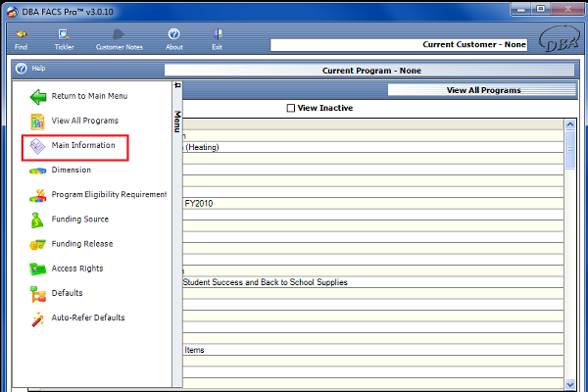Click the Find binoculars icon
This screenshot has width=588, height=392.
(x=21, y=34)
